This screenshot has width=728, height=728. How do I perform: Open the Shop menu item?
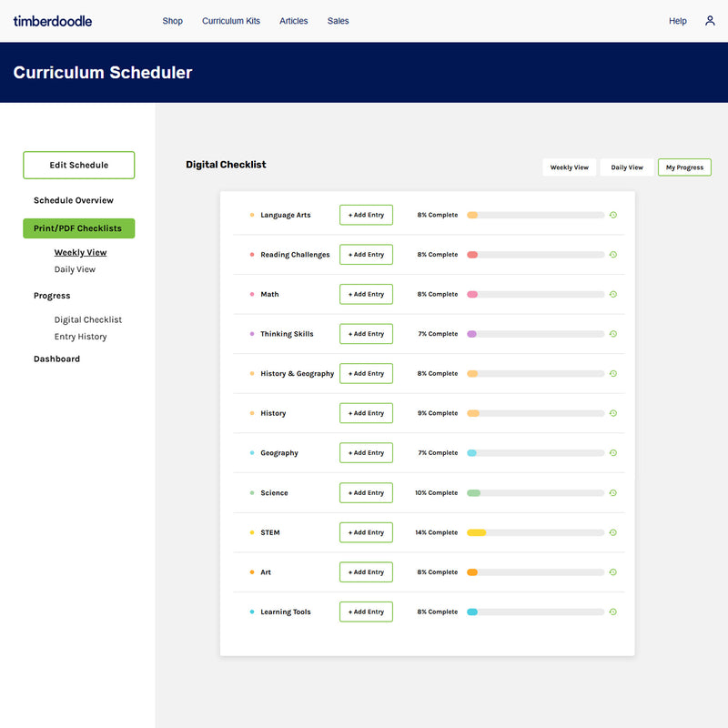pyautogui.click(x=172, y=21)
